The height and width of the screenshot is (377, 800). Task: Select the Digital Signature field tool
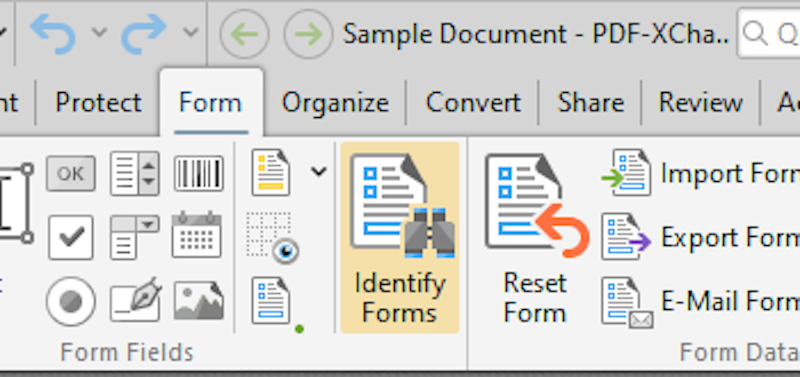[136, 300]
